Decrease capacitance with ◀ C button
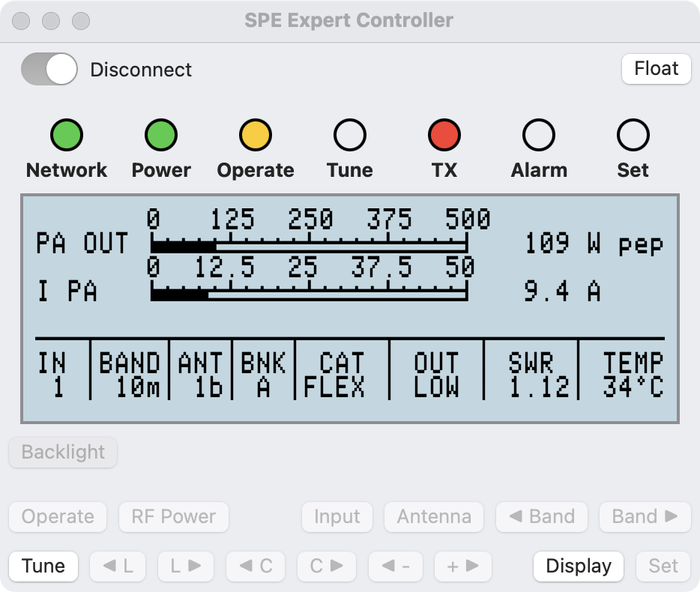This screenshot has width=700, height=592. 256,566
